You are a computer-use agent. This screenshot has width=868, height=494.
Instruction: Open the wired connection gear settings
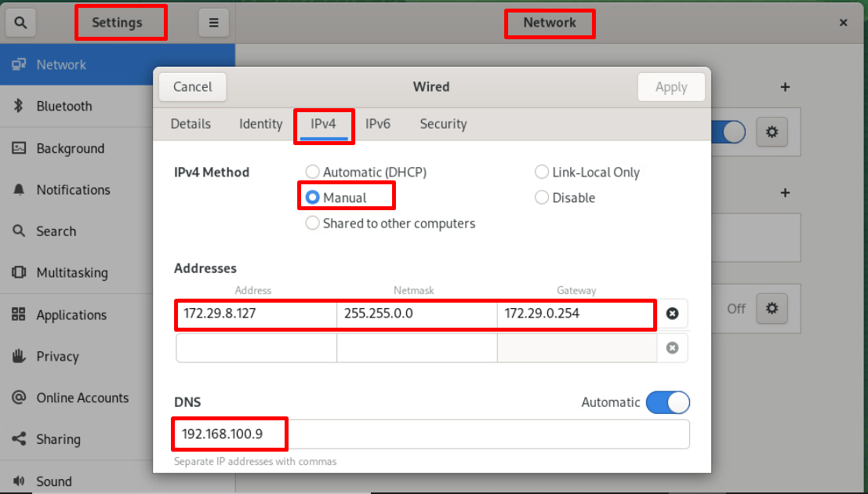click(772, 133)
